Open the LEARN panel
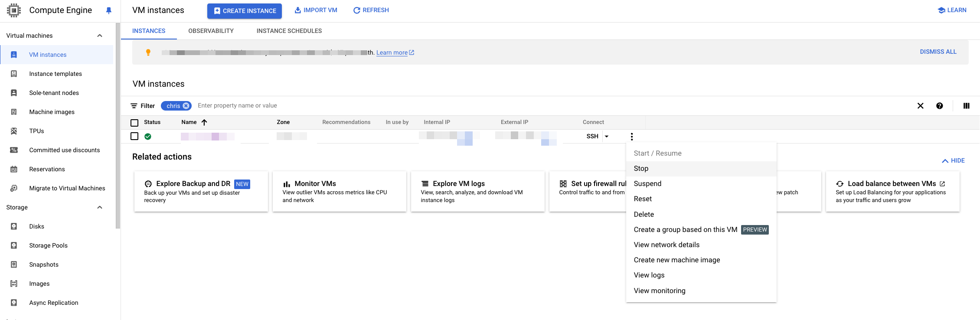This screenshot has height=320, width=980. tap(952, 10)
